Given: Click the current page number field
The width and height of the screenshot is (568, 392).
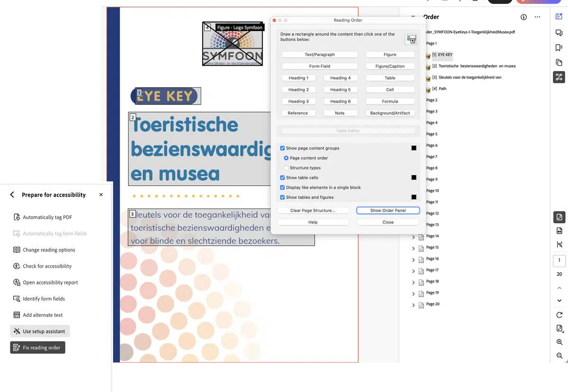Looking at the screenshot, I should click(x=559, y=261).
